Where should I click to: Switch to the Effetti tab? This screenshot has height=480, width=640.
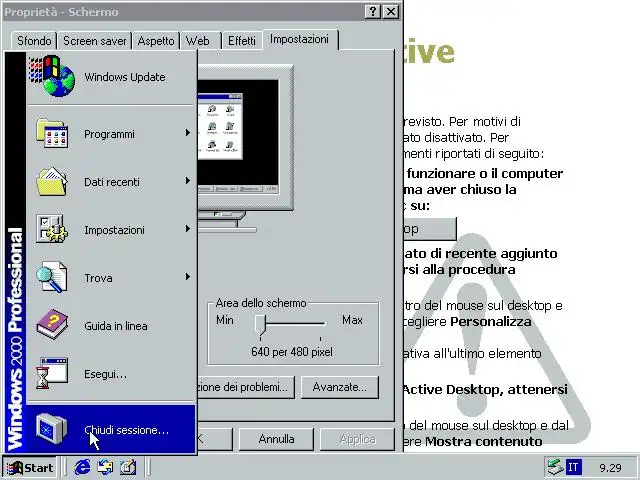(x=242, y=41)
